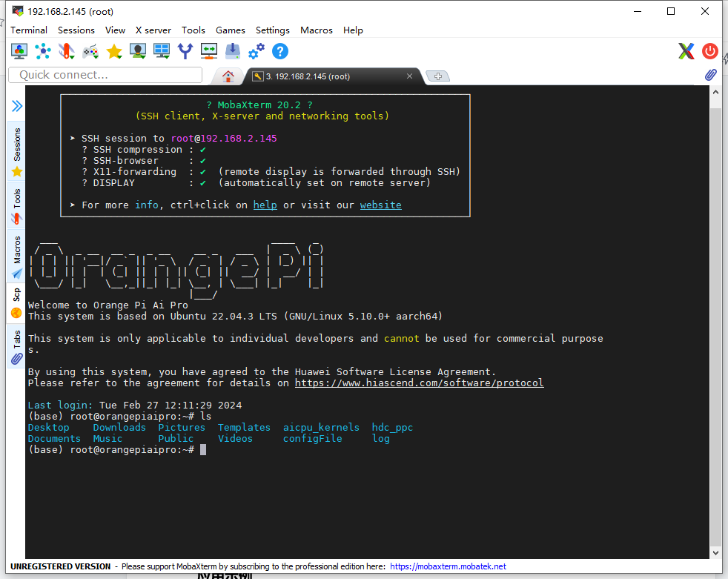Viewport: 728px width, 579px height.
Task: Click the View toolbar icon
Action: (138, 51)
